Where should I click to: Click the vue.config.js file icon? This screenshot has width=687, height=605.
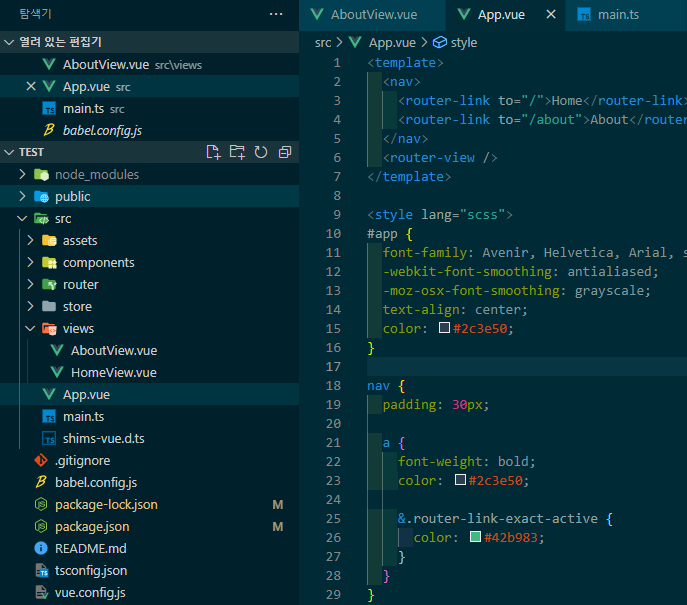click(x=42, y=592)
